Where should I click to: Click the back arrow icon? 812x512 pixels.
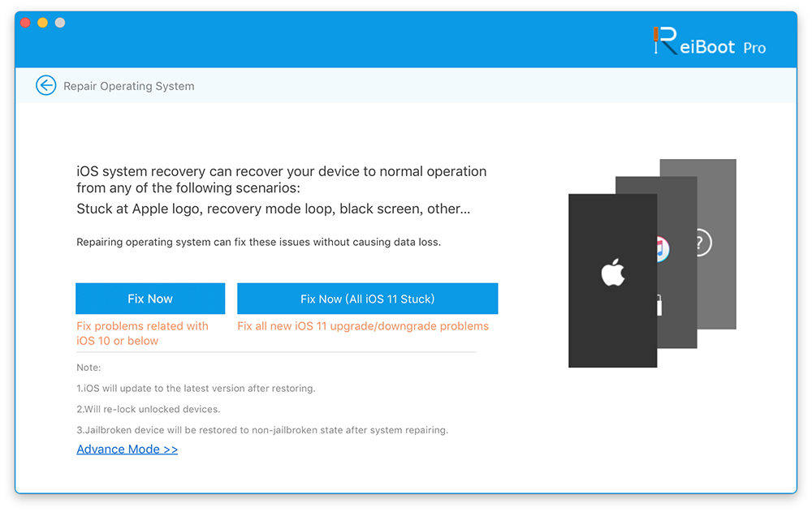[46, 85]
